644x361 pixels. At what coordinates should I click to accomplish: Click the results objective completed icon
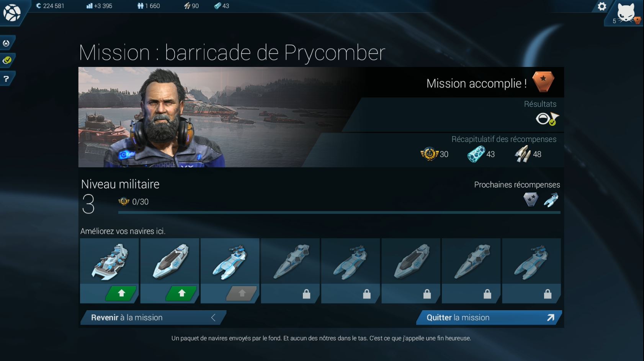click(547, 119)
